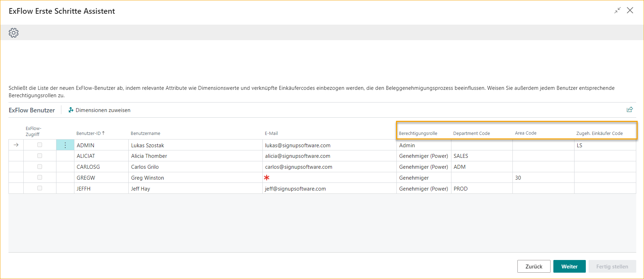Screen dimensions: 644x279
Task: Click the Dimensionen zuweisen action
Action: click(x=99, y=110)
